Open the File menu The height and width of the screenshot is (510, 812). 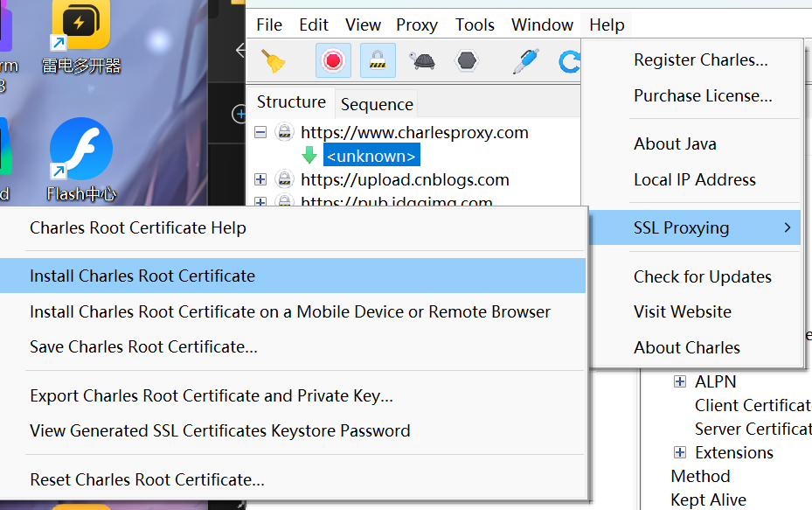(269, 24)
